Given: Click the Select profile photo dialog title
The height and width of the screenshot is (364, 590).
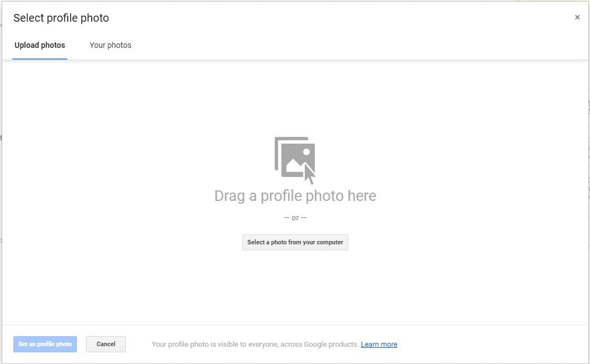Looking at the screenshot, I should 61,18.
